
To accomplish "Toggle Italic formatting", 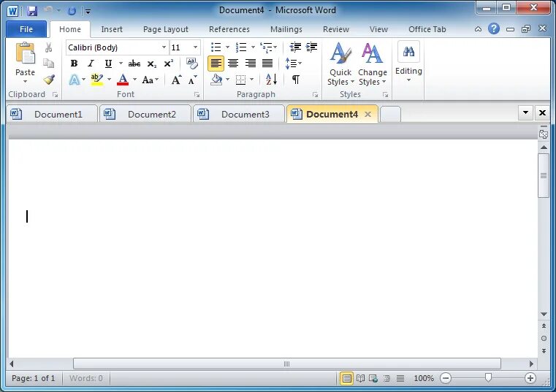I will pos(91,64).
